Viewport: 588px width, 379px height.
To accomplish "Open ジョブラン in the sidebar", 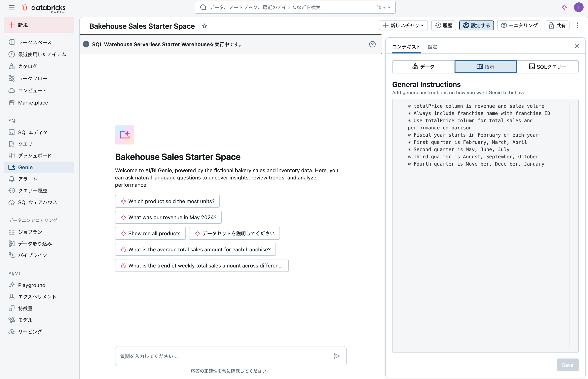I will coord(39,232).
